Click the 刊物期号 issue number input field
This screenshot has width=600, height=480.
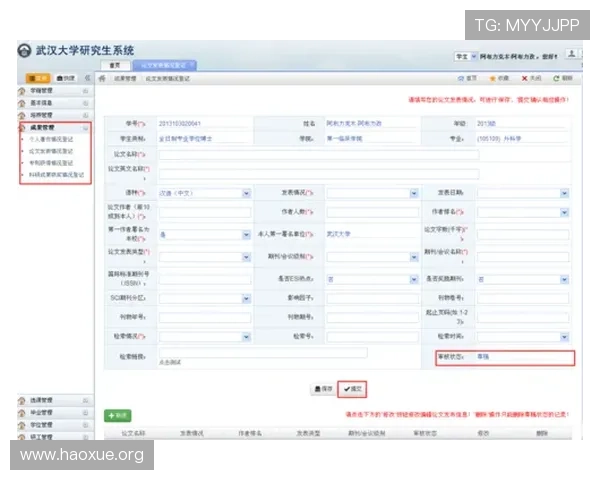tap(372, 317)
